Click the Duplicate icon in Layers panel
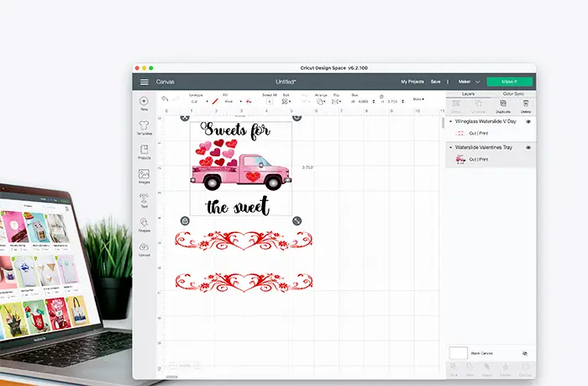Image resolution: width=588 pixels, height=386 pixels. [503, 103]
